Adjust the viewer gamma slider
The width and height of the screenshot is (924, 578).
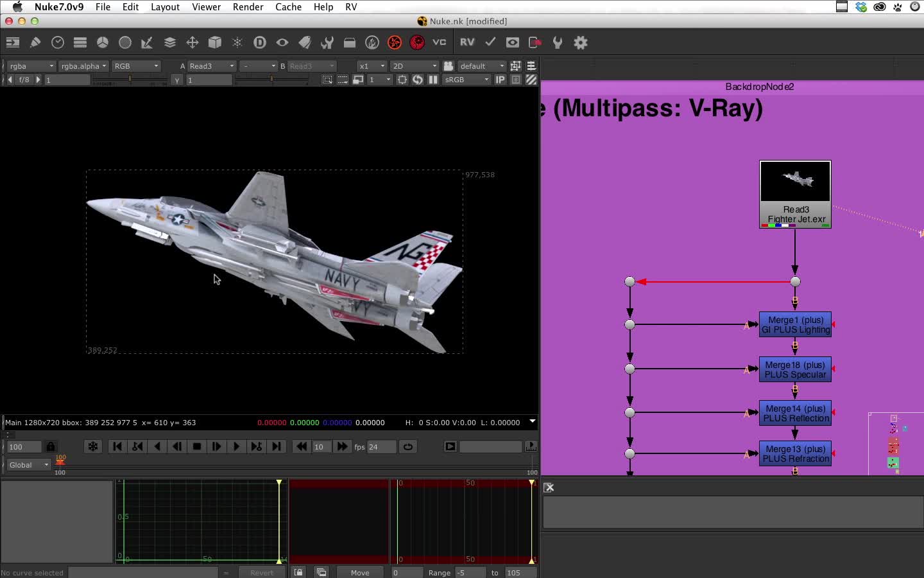(x=271, y=80)
